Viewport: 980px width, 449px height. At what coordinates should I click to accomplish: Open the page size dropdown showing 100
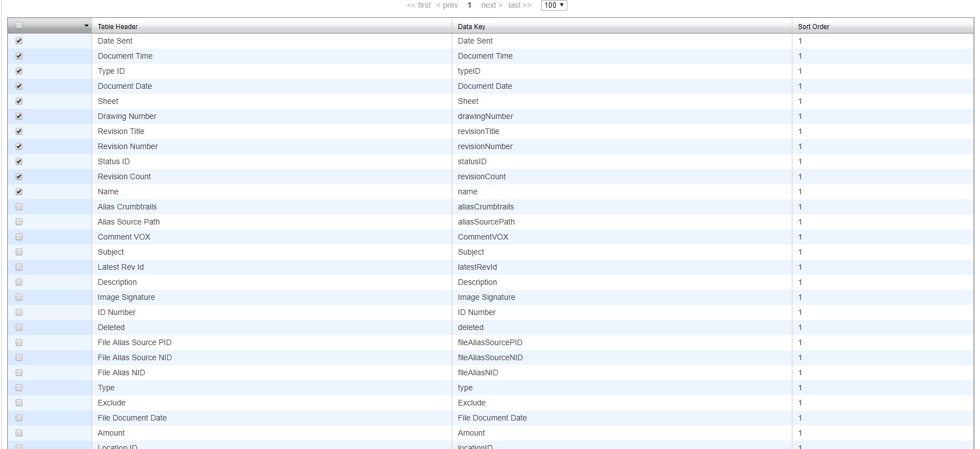[553, 5]
